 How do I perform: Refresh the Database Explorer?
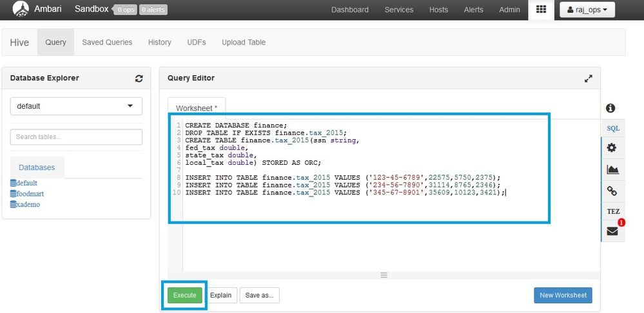click(139, 79)
